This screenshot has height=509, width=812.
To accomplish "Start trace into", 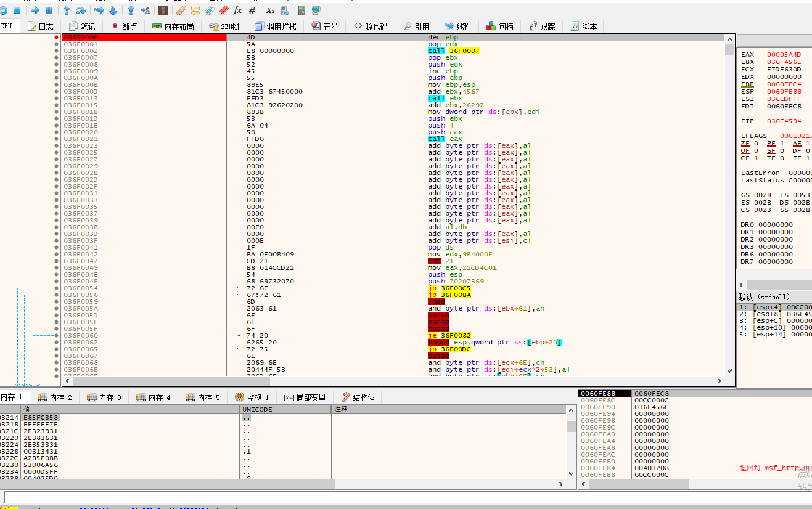I will click(x=99, y=10).
